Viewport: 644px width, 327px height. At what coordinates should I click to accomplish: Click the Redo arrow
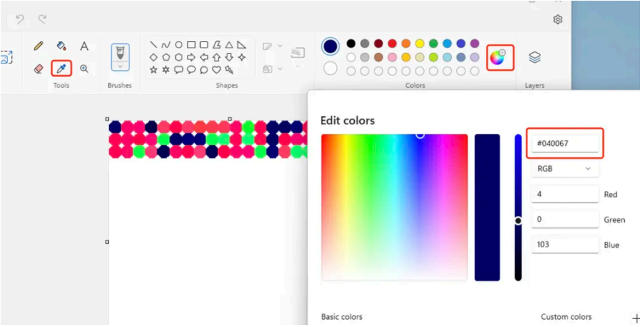pyautogui.click(x=42, y=19)
